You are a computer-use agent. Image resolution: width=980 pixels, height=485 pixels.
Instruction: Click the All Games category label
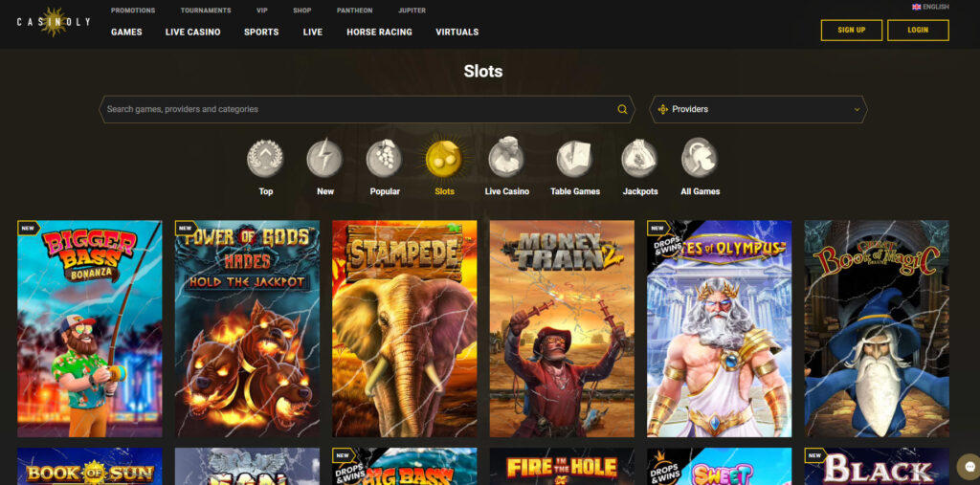700,192
